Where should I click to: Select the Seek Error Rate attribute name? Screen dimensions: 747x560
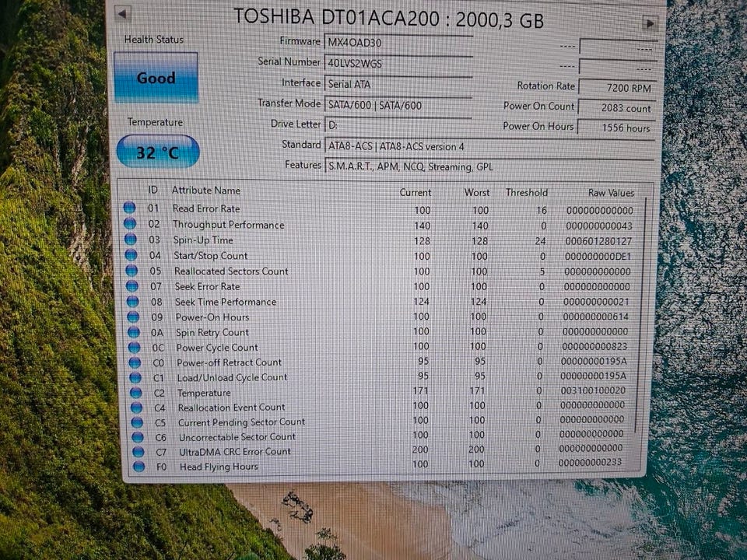click(207, 287)
